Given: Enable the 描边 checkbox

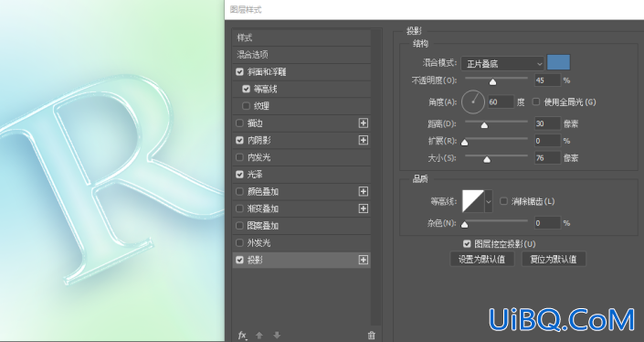Looking at the screenshot, I should (x=240, y=123).
